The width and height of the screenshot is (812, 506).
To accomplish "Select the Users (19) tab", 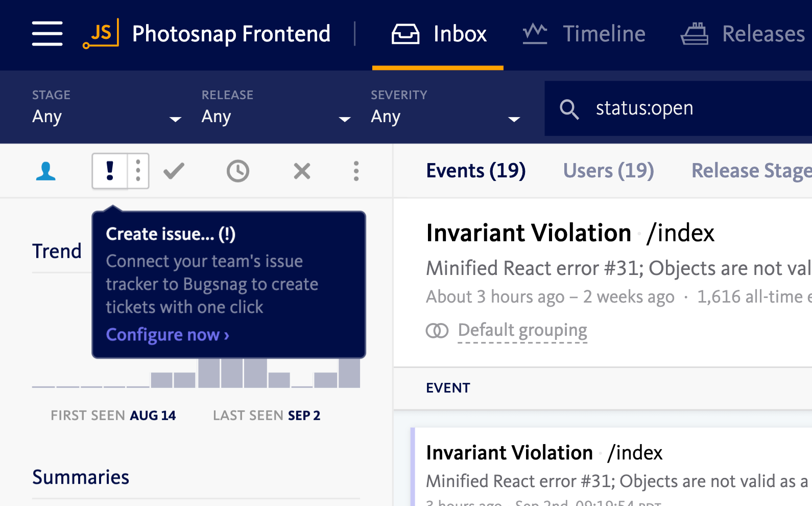I will 608,170.
